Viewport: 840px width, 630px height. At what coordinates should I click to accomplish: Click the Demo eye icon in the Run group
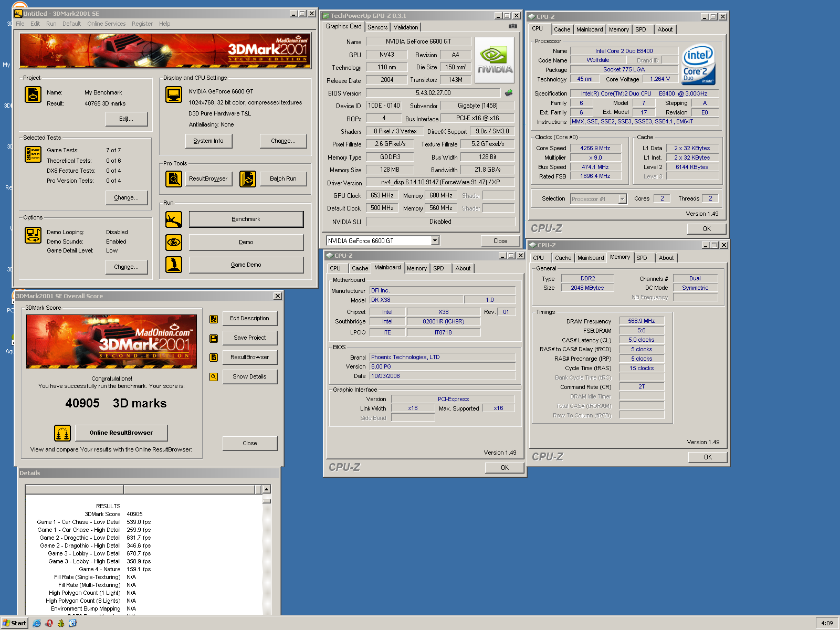(174, 242)
